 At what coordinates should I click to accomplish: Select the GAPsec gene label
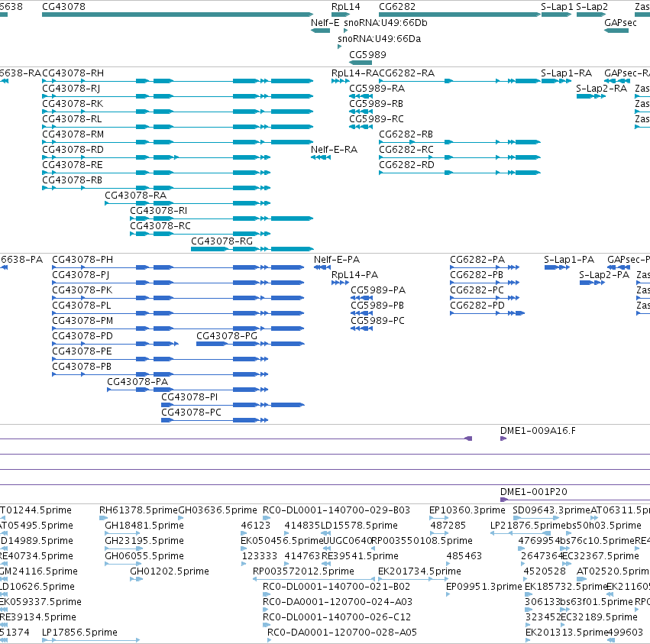pos(620,23)
